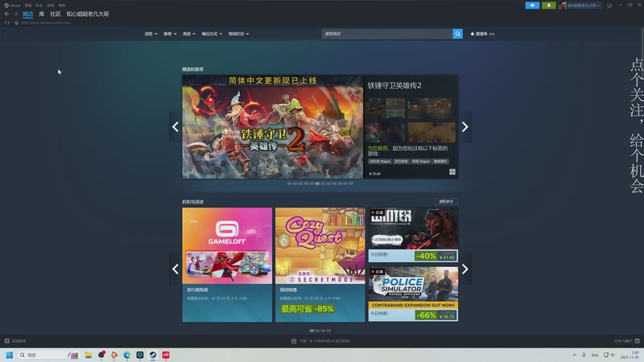Open File Explorer from the taskbar

88,355
